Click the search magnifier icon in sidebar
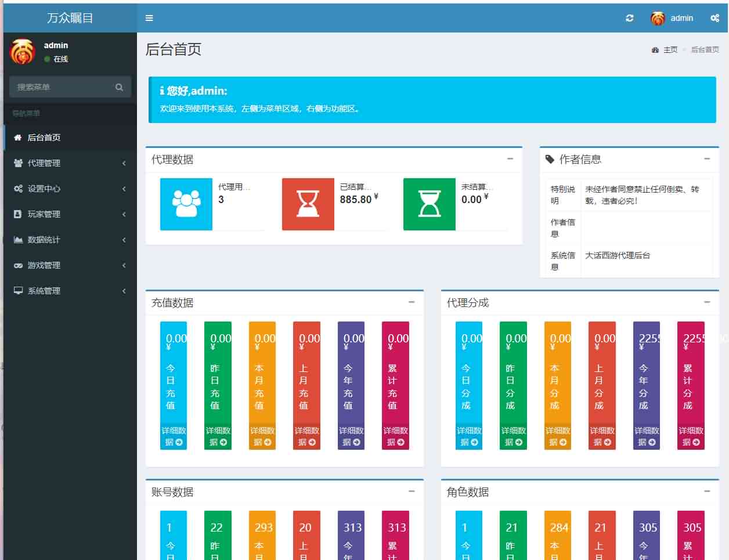This screenshot has width=729, height=560. 119,87
